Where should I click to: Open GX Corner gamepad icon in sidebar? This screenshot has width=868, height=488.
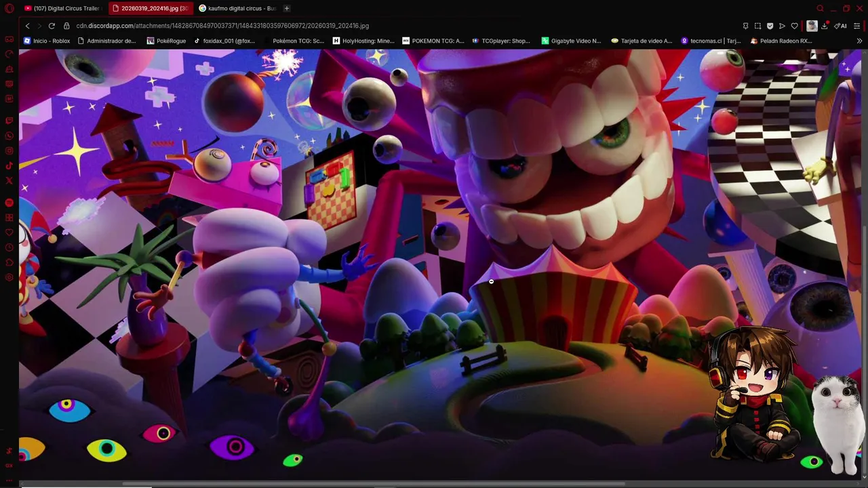9,39
